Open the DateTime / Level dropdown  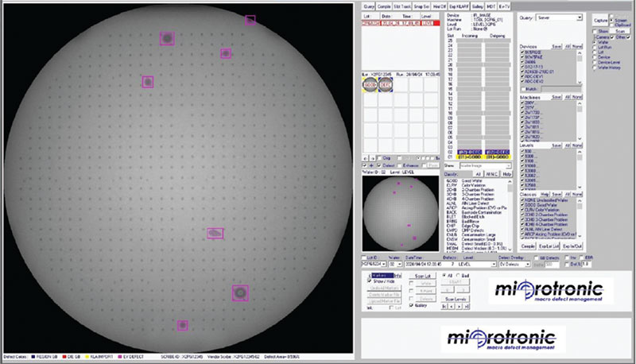click(450, 265)
